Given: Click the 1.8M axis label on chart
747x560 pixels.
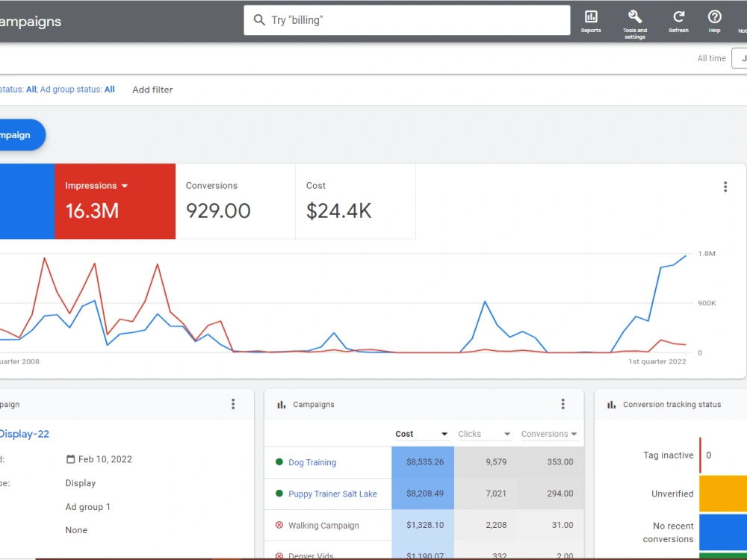Looking at the screenshot, I should [x=707, y=253].
